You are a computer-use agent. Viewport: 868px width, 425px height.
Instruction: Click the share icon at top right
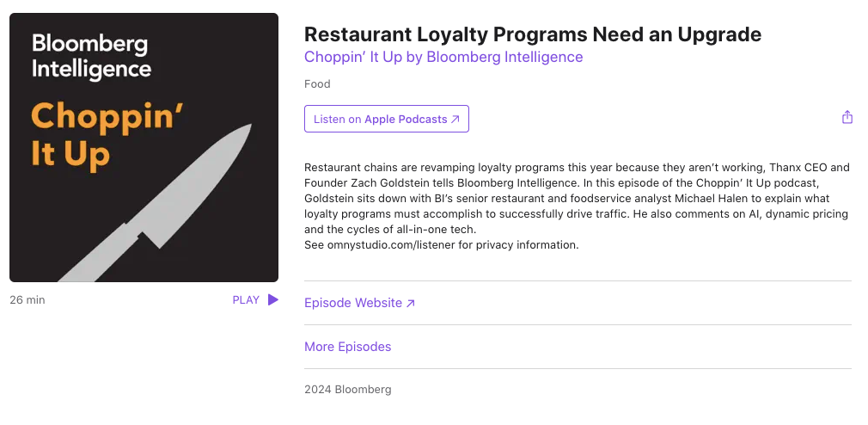click(847, 117)
